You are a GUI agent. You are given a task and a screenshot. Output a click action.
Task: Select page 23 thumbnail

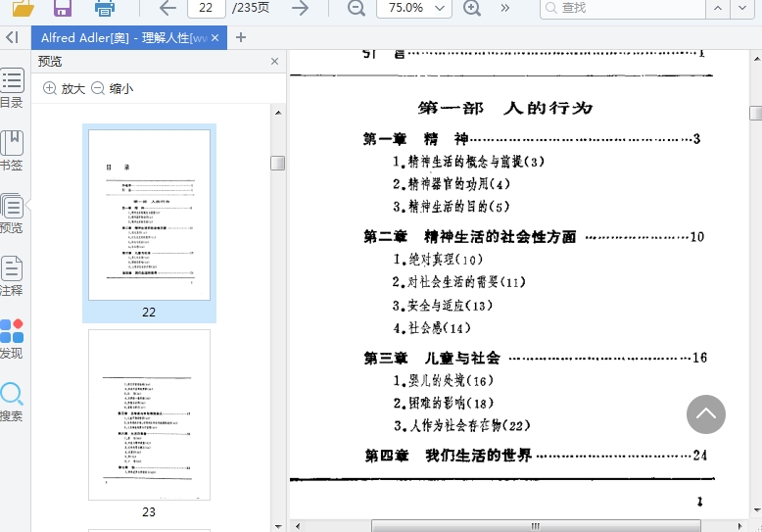pyautogui.click(x=149, y=414)
